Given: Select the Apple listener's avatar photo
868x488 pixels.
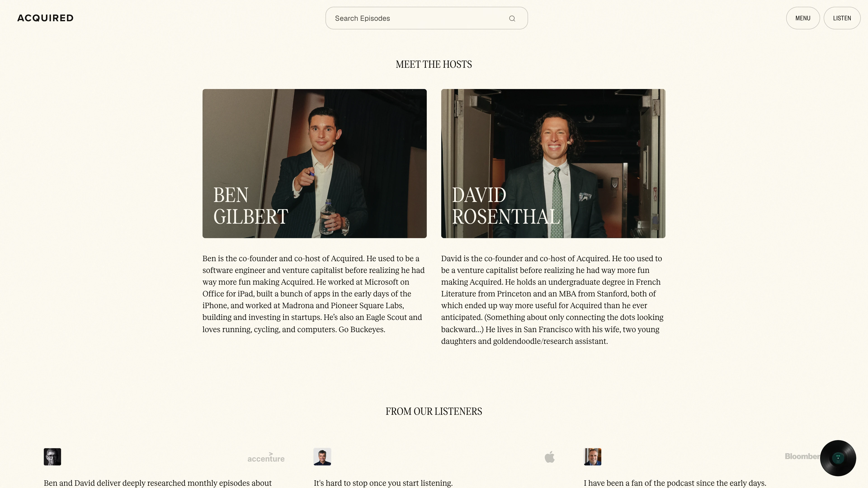Looking at the screenshot, I should tap(322, 457).
